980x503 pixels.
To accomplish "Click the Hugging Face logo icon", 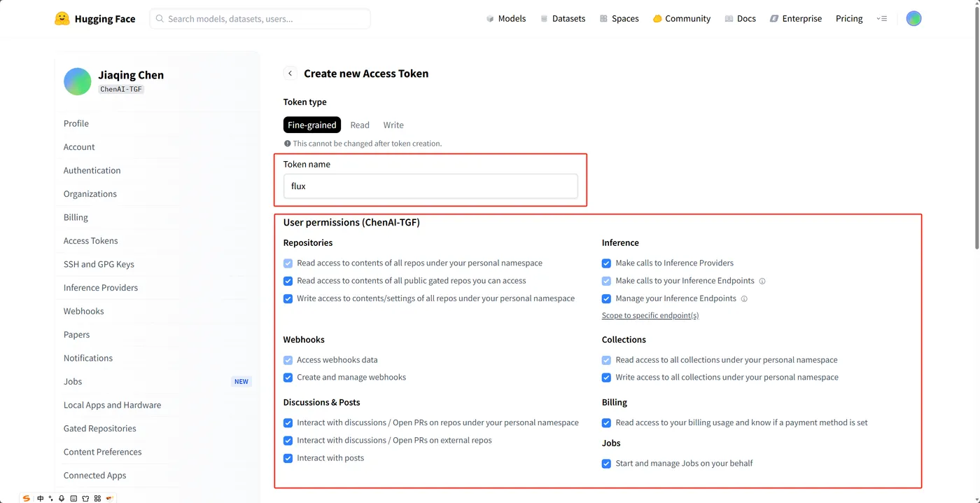I will (62, 19).
